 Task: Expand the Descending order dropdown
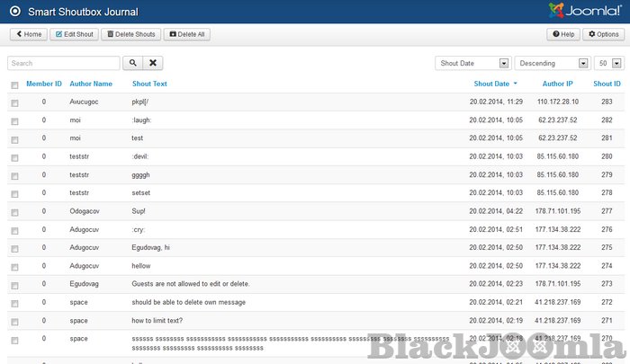(552, 64)
